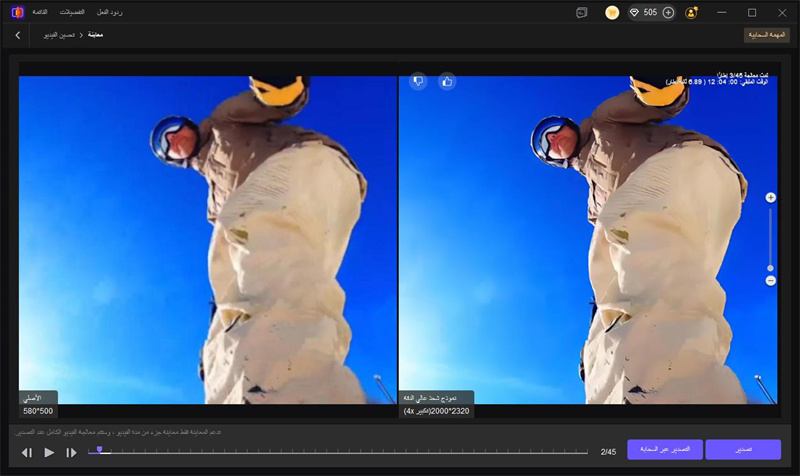The width and height of the screenshot is (800, 476).
Task: Zoom in with the plus icon
Action: tap(770, 198)
